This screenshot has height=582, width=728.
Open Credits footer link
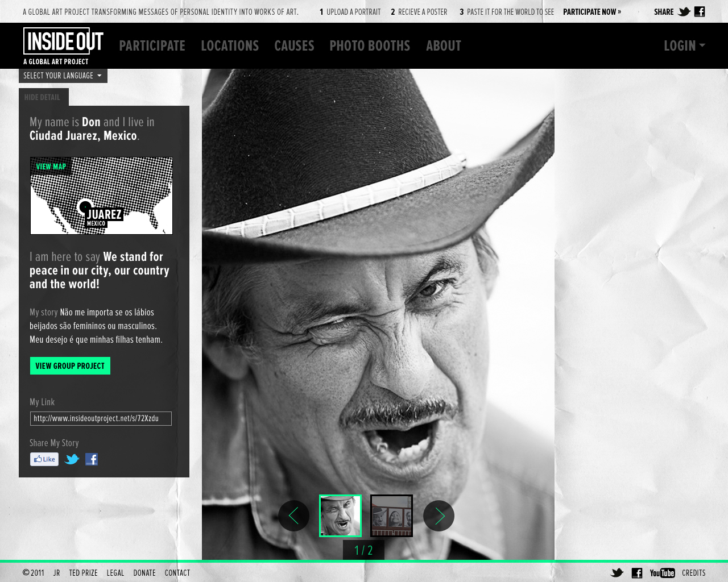694,573
